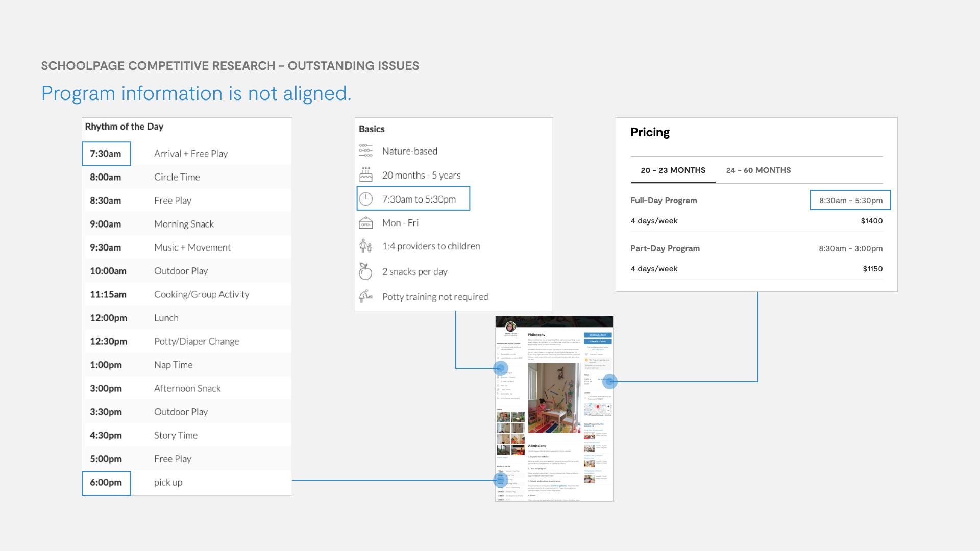
Task: Click the birthday cake age-range icon
Action: tap(366, 174)
